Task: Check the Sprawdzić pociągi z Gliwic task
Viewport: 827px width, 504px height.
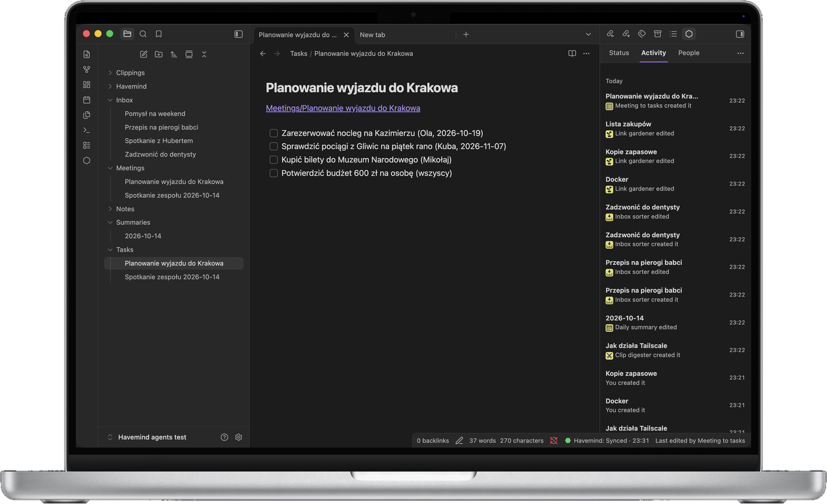Action: click(x=273, y=146)
